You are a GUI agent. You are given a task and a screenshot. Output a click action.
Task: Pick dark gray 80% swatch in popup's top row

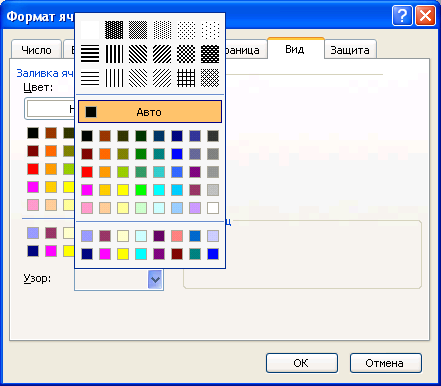pos(213,136)
